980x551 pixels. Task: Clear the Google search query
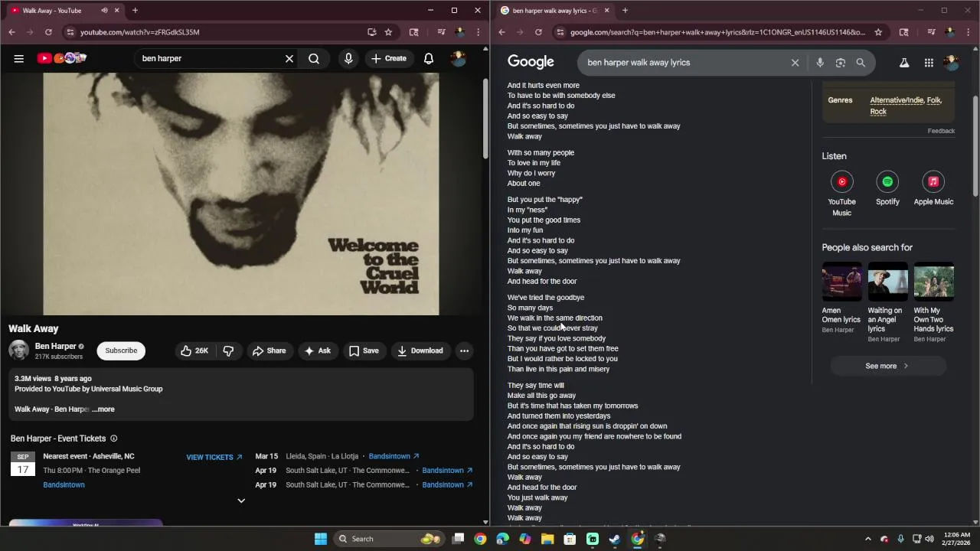pyautogui.click(x=795, y=63)
